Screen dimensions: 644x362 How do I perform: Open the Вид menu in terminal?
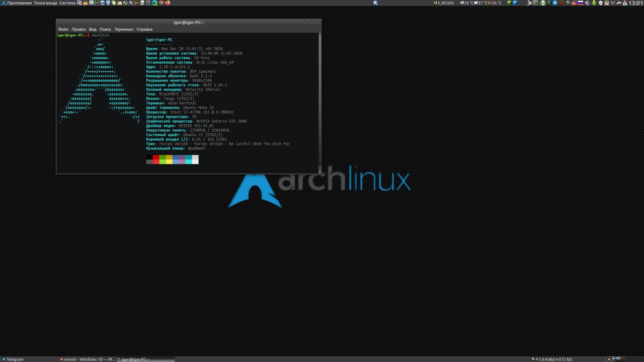coord(93,29)
